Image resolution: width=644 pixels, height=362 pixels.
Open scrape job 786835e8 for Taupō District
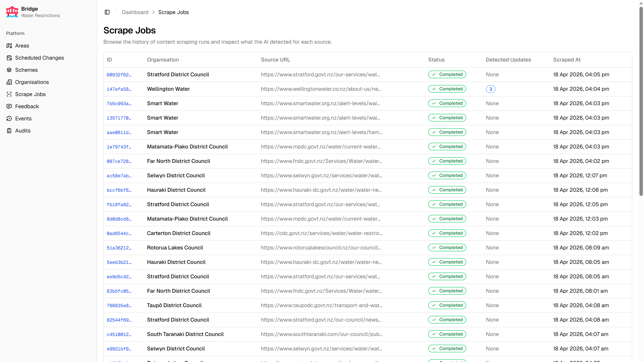click(119, 306)
